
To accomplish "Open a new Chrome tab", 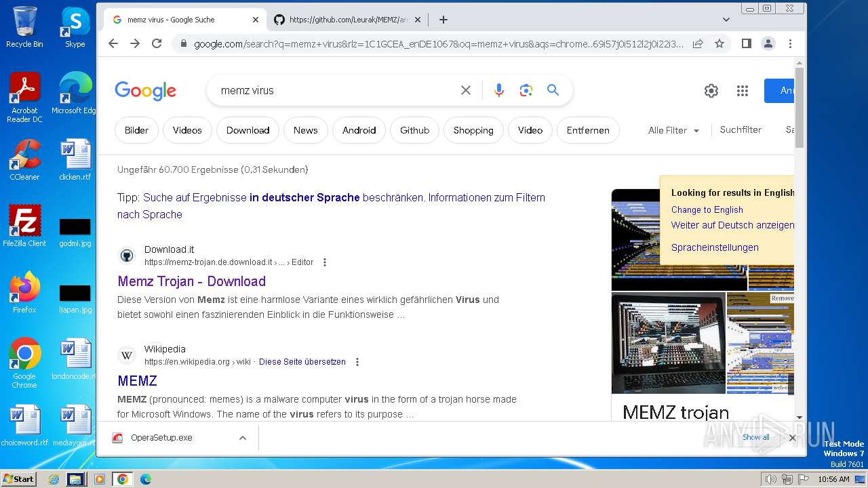I will click(443, 20).
